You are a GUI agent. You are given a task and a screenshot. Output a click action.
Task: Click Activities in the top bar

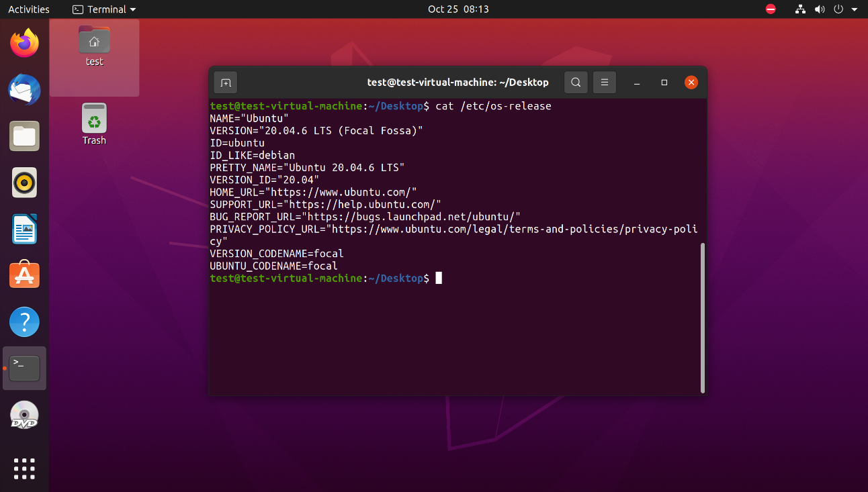pos(29,9)
